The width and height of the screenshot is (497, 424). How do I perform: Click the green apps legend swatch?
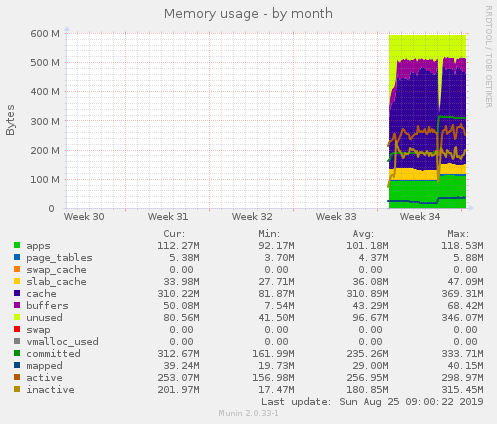tap(17, 245)
